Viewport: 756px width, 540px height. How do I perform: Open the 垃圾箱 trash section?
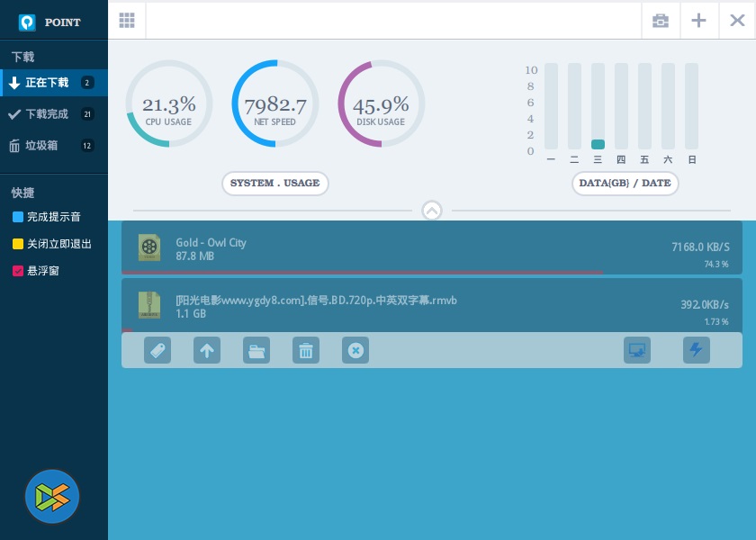[x=41, y=146]
